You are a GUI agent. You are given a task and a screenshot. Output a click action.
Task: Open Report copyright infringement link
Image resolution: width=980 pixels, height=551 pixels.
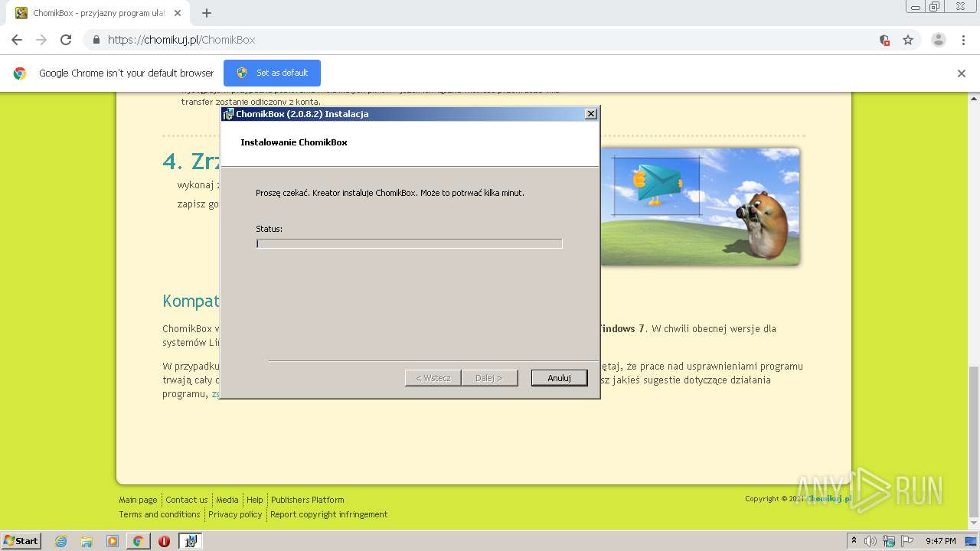point(329,514)
